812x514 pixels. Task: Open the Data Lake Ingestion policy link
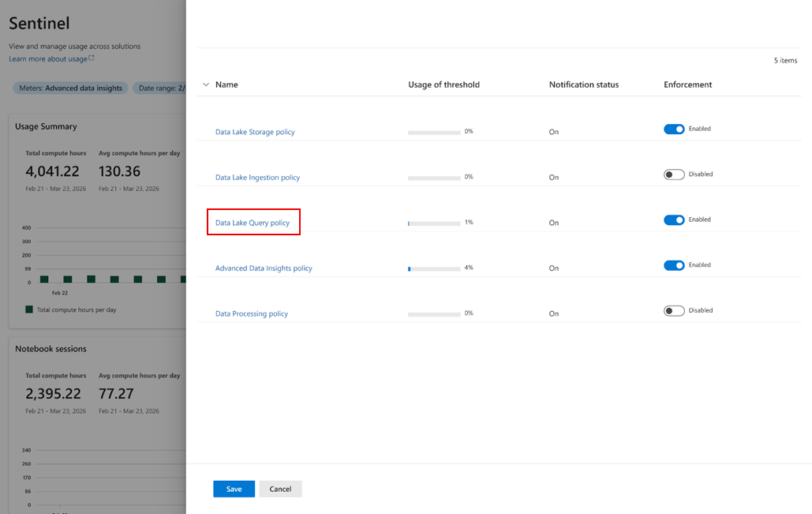click(257, 177)
